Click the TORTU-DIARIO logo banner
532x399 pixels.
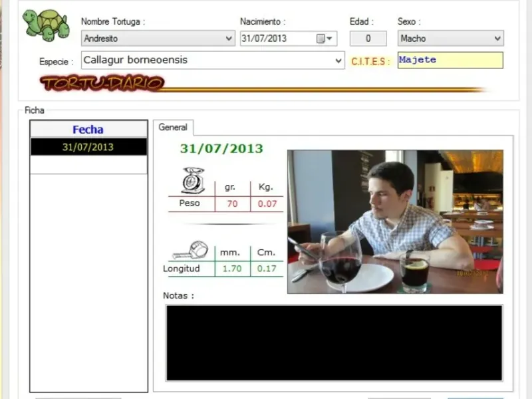pos(102,83)
